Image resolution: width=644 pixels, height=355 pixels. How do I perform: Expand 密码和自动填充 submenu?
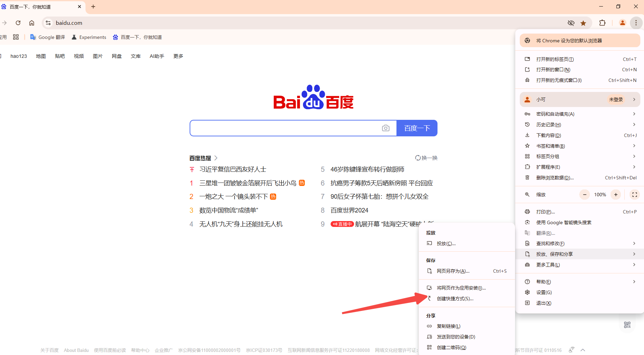pyautogui.click(x=580, y=114)
